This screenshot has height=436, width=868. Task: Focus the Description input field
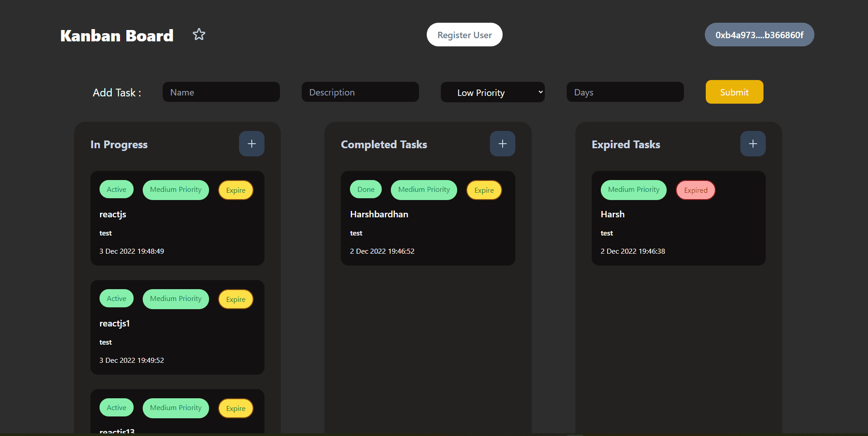pyautogui.click(x=360, y=92)
